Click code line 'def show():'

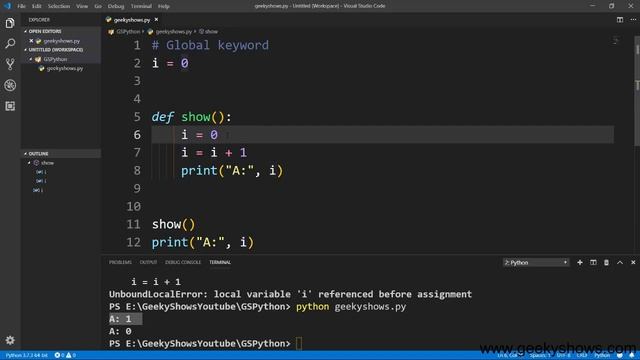[191, 117]
